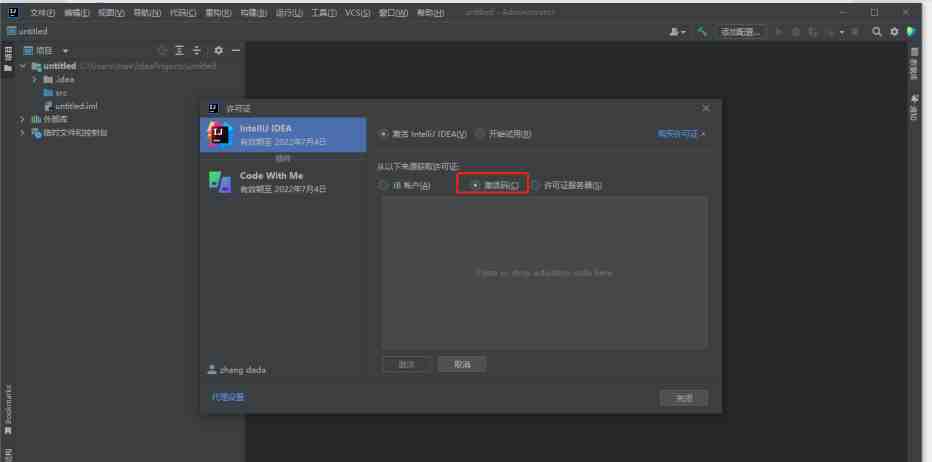This screenshot has height=462, width=932.
Task: Select Code With Me in the license list
Action: [x=283, y=182]
